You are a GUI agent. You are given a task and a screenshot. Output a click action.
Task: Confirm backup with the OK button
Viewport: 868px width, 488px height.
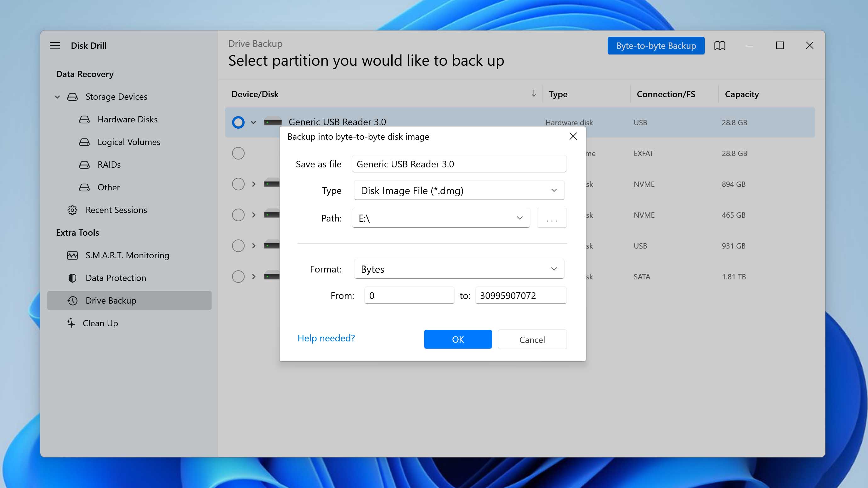(x=457, y=339)
